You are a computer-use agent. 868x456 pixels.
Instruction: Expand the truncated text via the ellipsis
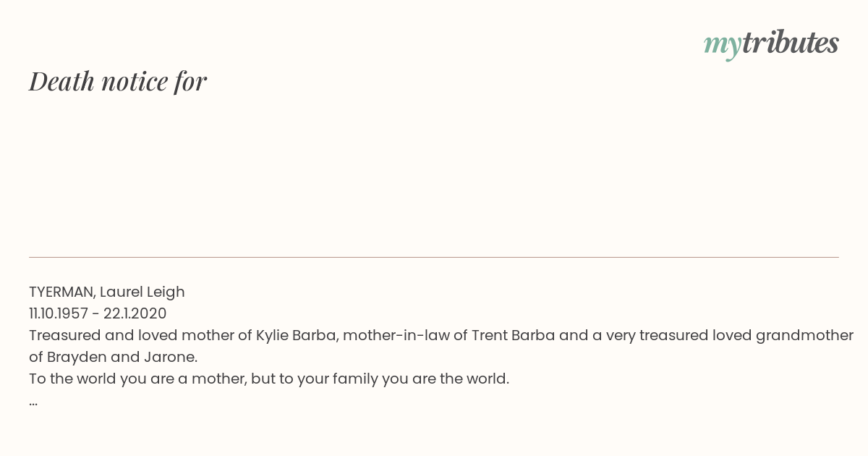click(33, 401)
